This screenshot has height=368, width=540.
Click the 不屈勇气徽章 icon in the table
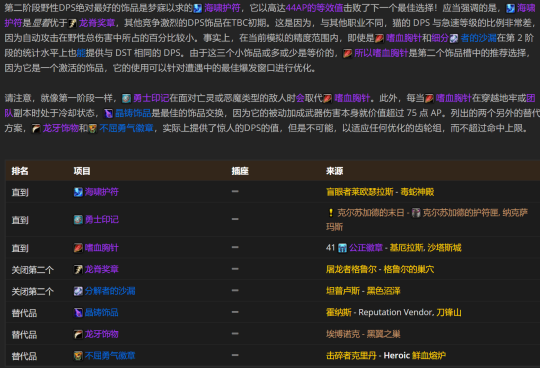coord(78,356)
